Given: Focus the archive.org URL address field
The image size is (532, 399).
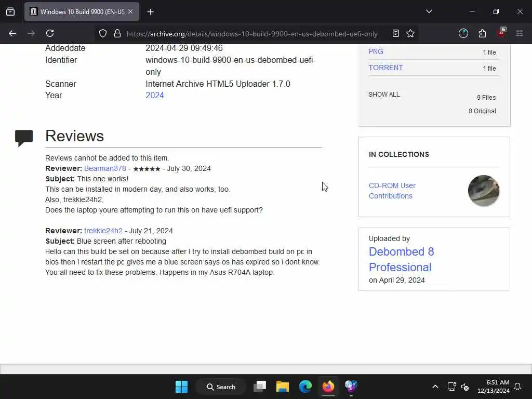Looking at the screenshot, I should pos(252,34).
